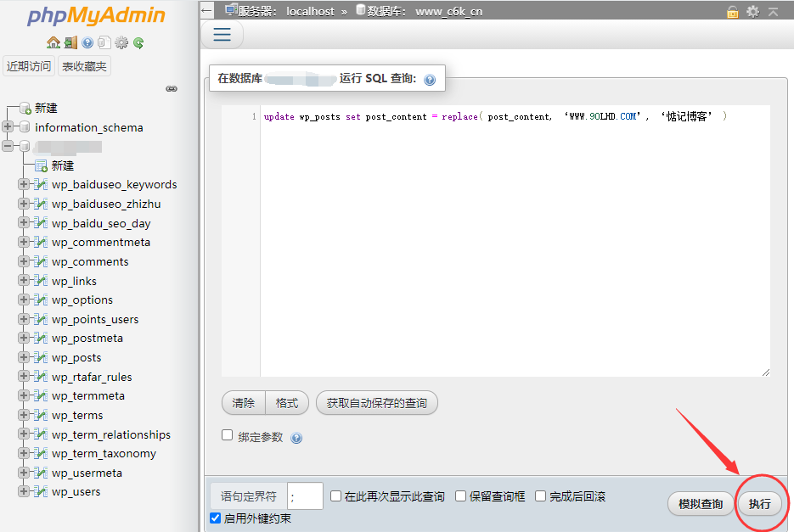Open the hamburger menu button
794x532 pixels.
(x=222, y=35)
